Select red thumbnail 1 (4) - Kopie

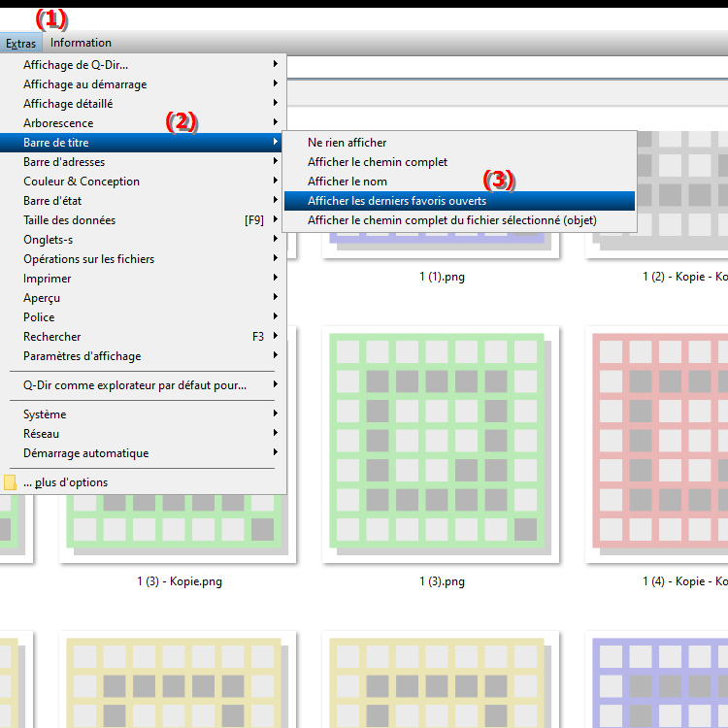point(656,445)
